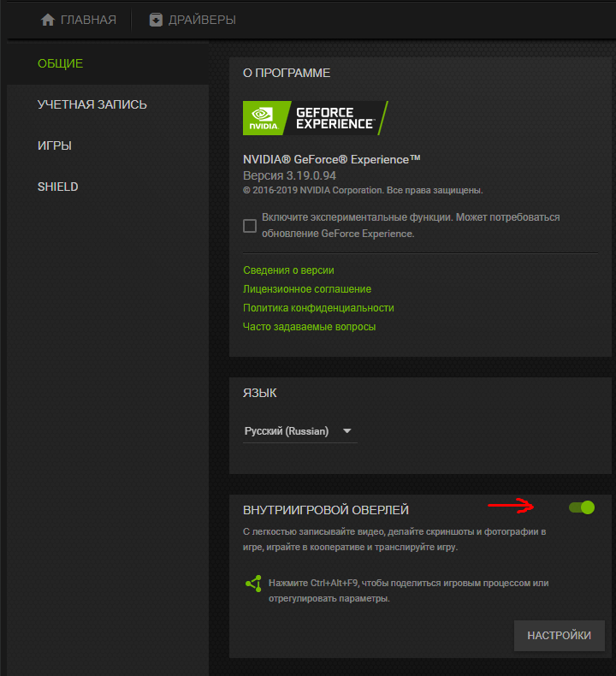Click the Версия 3.19.0.94 text
This screenshot has width=616, height=676.
click(289, 176)
